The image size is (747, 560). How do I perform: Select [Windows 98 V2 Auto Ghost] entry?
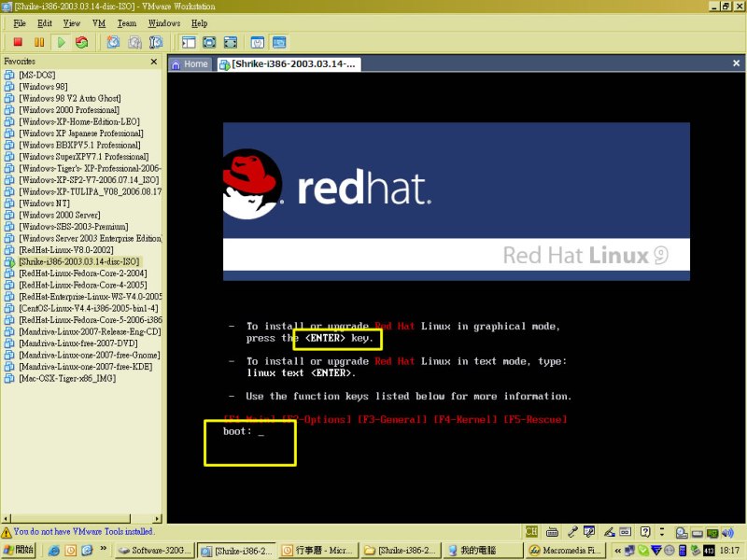[69, 98]
